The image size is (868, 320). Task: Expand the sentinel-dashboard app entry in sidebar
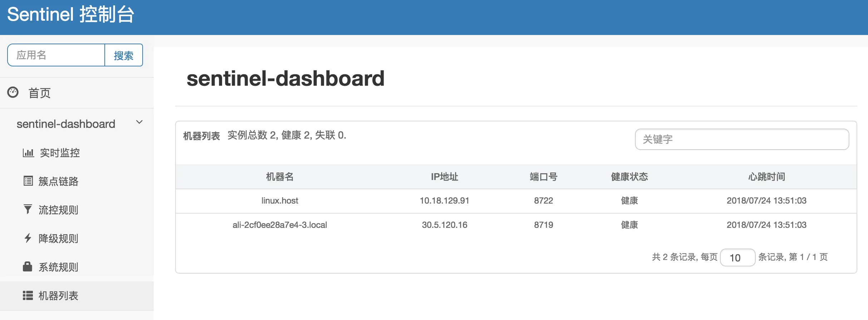pyautogui.click(x=66, y=124)
